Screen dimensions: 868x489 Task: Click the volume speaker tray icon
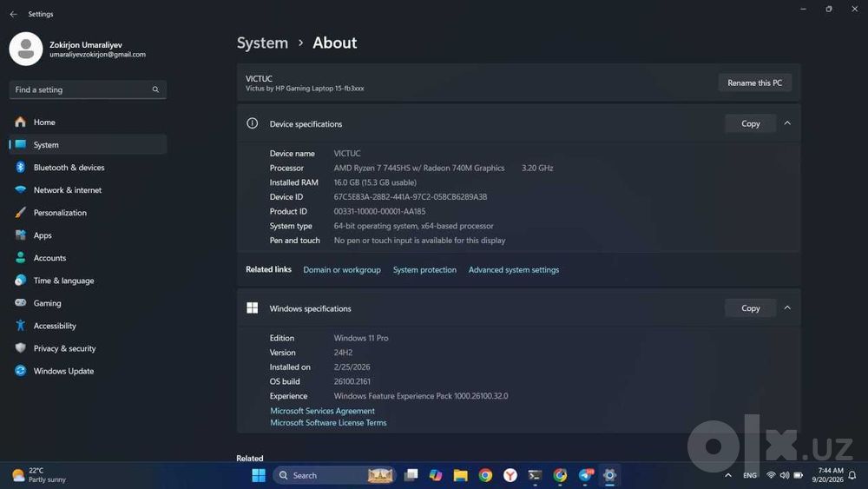click(x=785, y=475)
